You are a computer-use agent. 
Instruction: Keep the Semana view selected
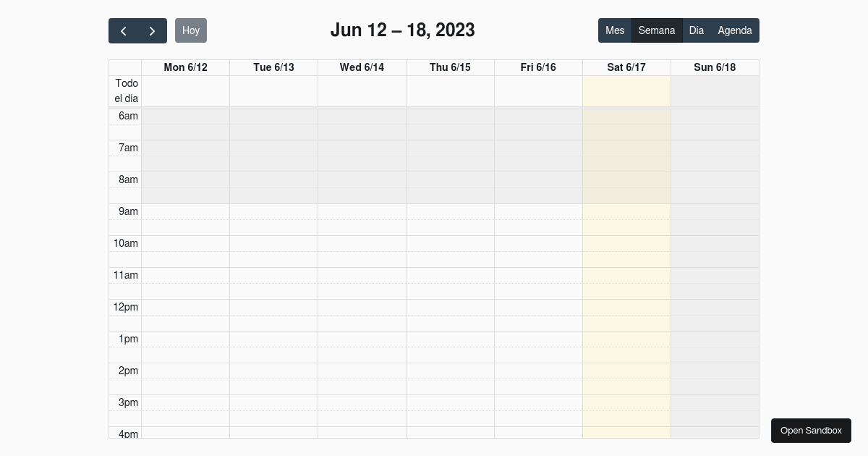[657, 30]
